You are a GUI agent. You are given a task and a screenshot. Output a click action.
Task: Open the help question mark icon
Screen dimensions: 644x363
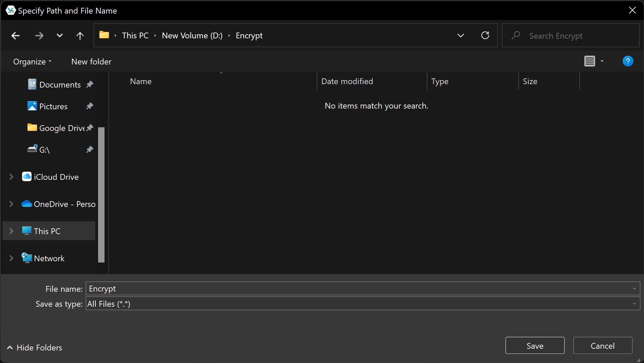click(628, 61)
